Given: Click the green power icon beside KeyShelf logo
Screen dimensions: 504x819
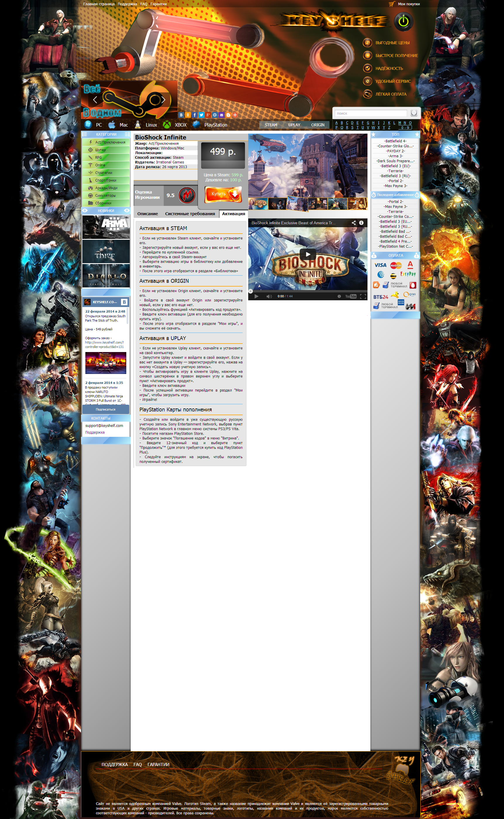Looking at the screenshot, I should tap(403, 22).
